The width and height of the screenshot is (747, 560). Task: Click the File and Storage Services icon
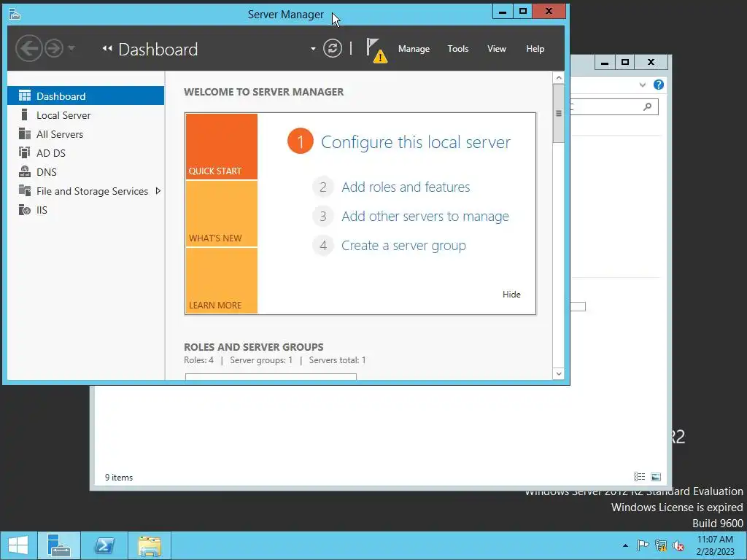24,190
